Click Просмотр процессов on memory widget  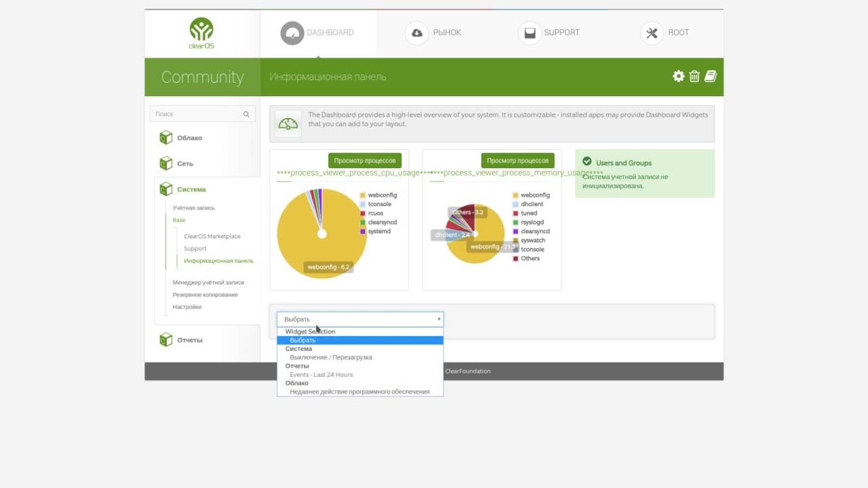(518, 161)
